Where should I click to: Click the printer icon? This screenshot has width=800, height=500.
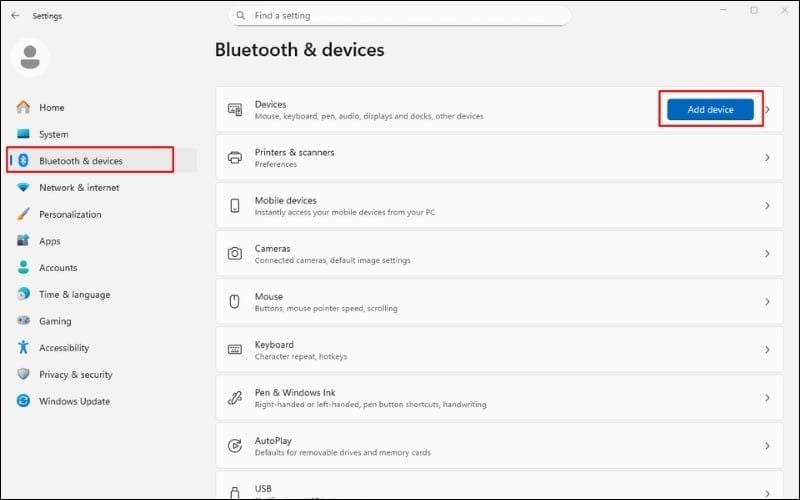point(235,157)
